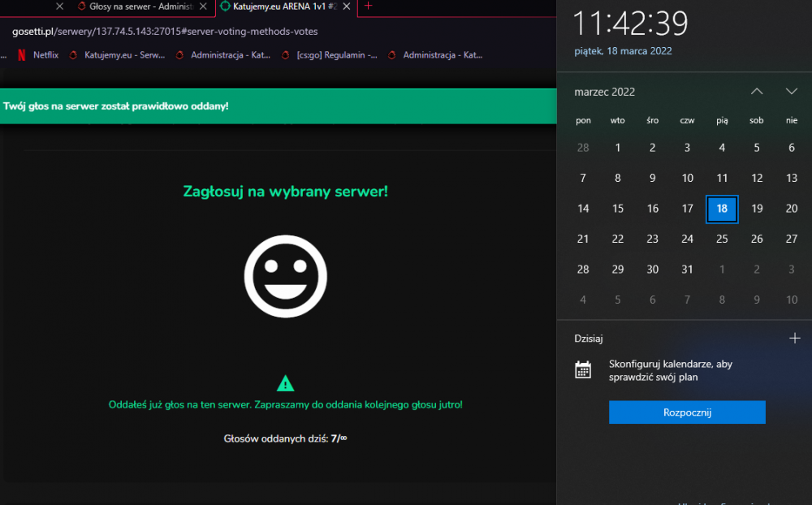Select day 27 in March calendar
The width and height of the screenshot is (812, 505).
click(x=791, y=240)
